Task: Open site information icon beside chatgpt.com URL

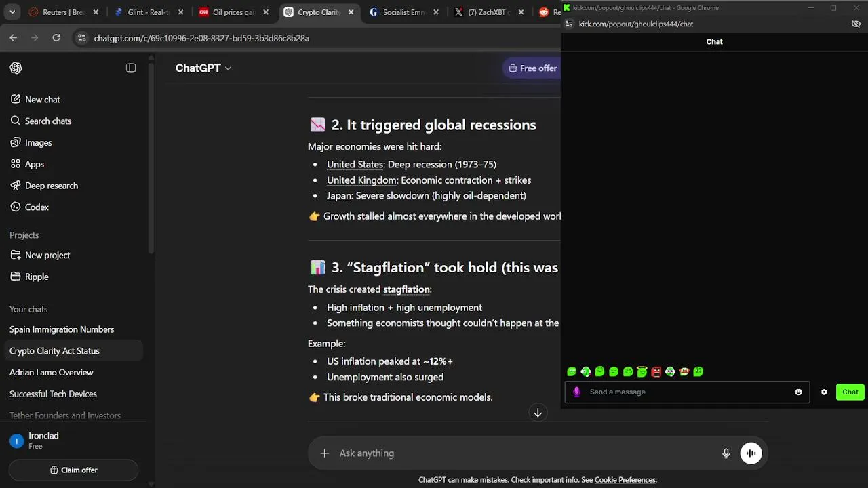Action: 81,38
